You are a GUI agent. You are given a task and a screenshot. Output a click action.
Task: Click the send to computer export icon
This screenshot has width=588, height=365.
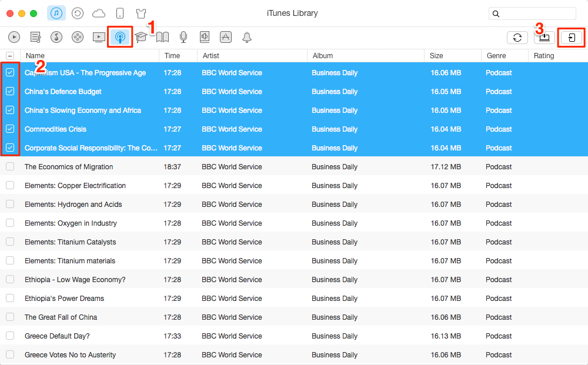(544, 38)
